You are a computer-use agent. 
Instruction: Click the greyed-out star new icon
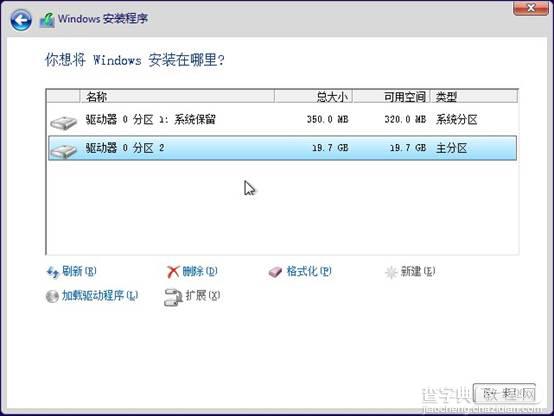pos(391,272)
